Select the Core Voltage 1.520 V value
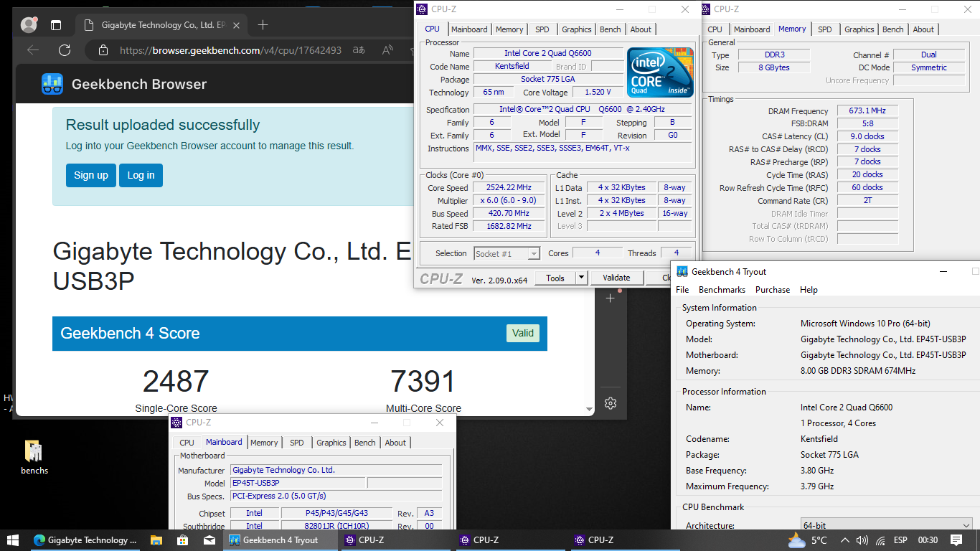This screenshot has width=980, height=551. tap(598, 93)
